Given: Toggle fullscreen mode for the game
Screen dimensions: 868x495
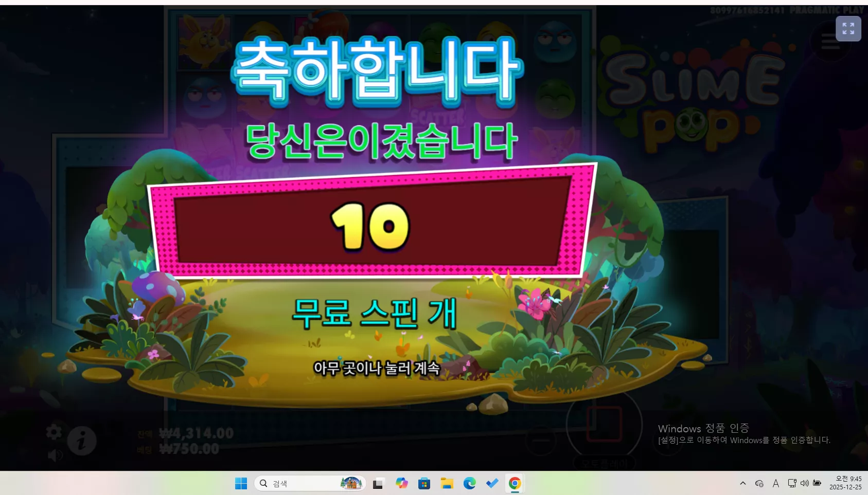Looking at the screenshot, I should tap(848, 29).
